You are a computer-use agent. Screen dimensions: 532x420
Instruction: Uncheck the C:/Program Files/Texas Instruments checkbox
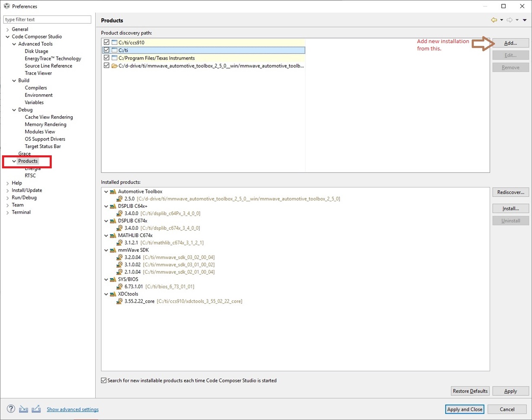pos(106,58)
